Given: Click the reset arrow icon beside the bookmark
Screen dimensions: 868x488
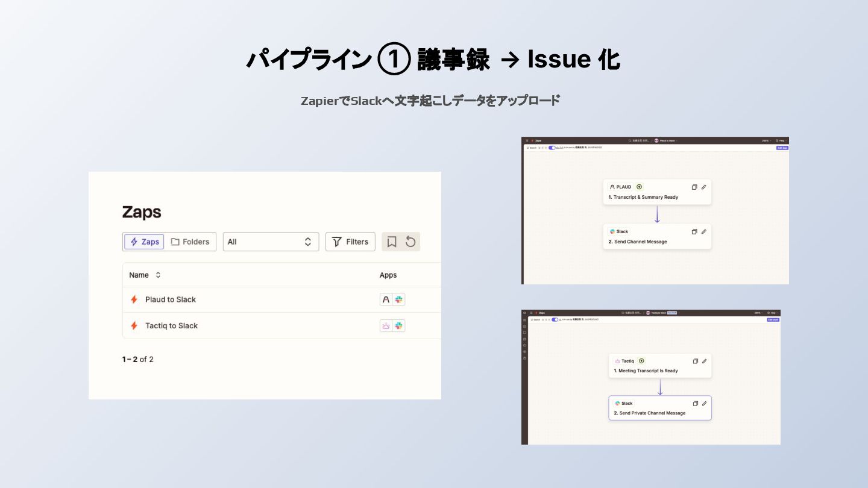Looking at the screenshot, I should point(410,242).
